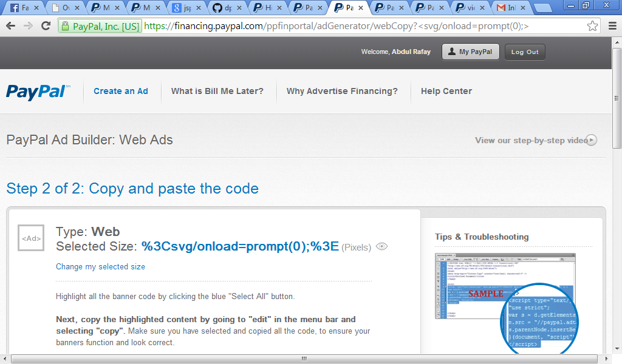
Task: Click the Step 2 of 2 heading text
Action: (132, 189)
